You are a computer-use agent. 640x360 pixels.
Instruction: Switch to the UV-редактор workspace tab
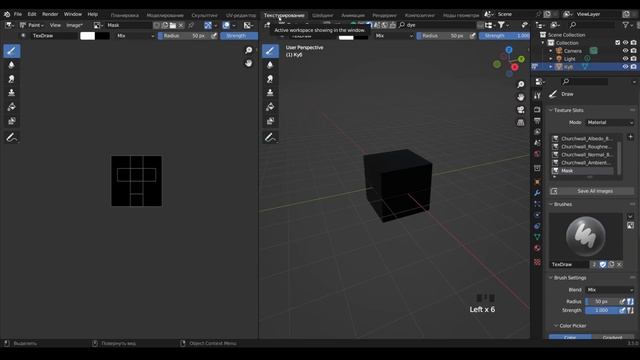pyautogui.click(x=241, y=15)
